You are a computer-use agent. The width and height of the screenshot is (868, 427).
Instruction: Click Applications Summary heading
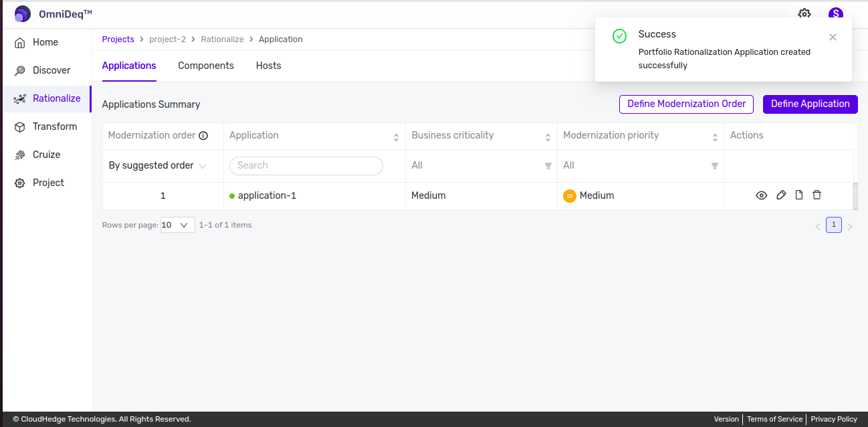pyautogui.click(x=151, y=104)
